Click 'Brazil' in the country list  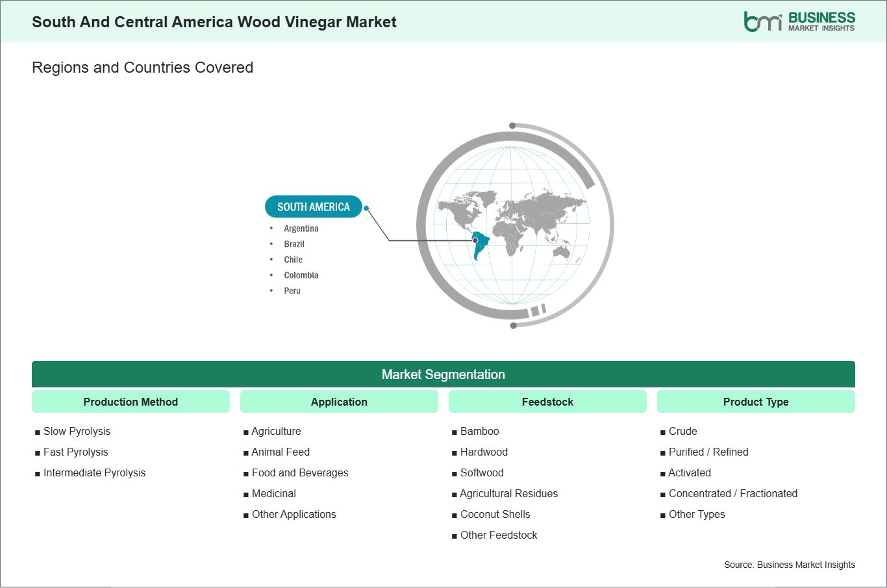tap(294, 244)
